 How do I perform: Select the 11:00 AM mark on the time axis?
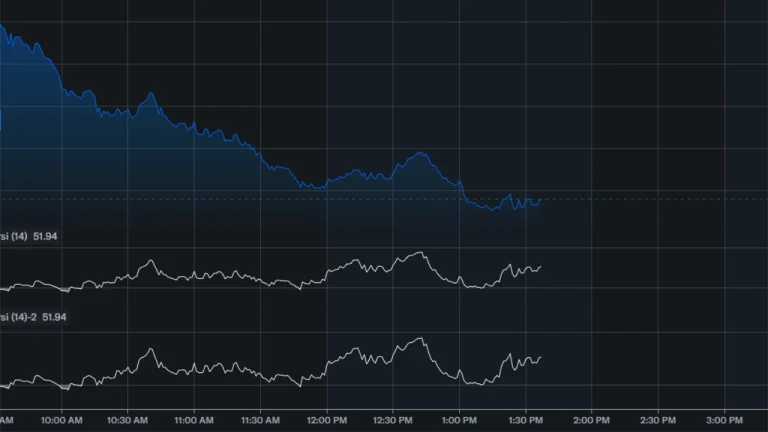click(x=193, y=419)
